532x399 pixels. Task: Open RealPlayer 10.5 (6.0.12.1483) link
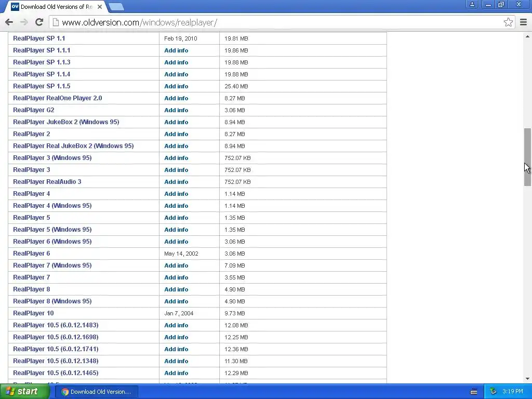[x=56, y=325]
